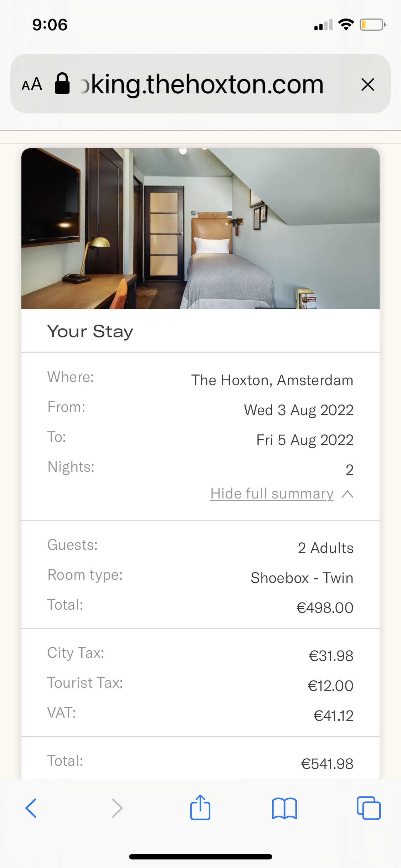Collapse summary using the chevron arrow
Screen dimensions: 401x868
click(x=348, y=494)
